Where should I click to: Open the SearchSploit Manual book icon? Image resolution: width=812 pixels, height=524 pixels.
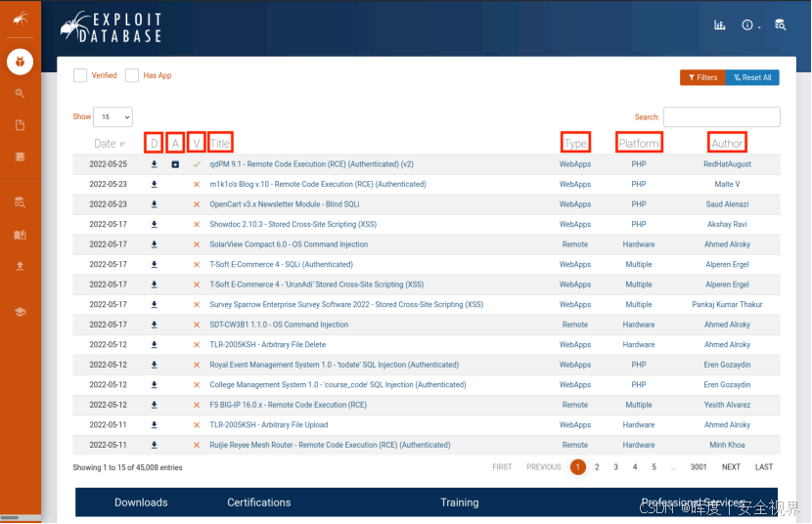tap(20, 235)
